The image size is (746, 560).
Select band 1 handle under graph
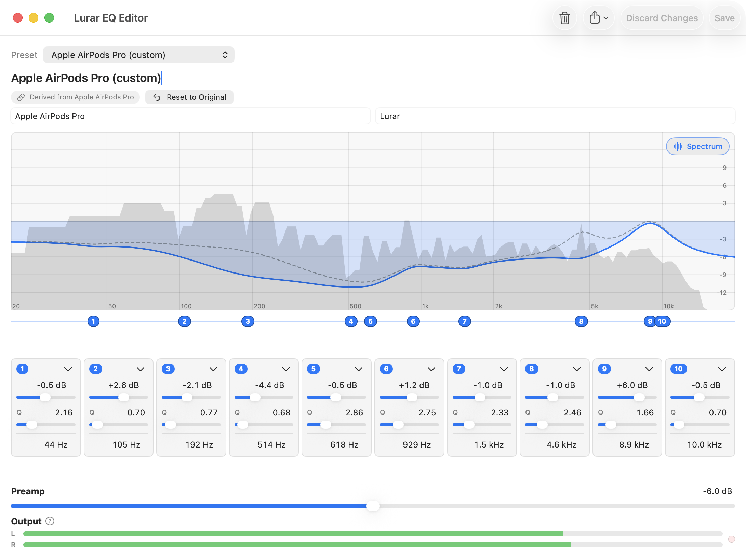pos(93,321)
